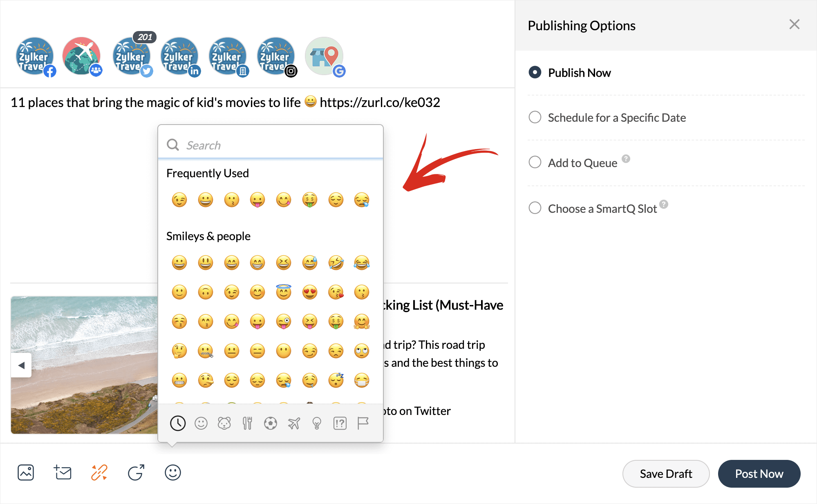Select the Google My Business channel
The width and height of the screenshot is (817, 504).
coord(324,56)
